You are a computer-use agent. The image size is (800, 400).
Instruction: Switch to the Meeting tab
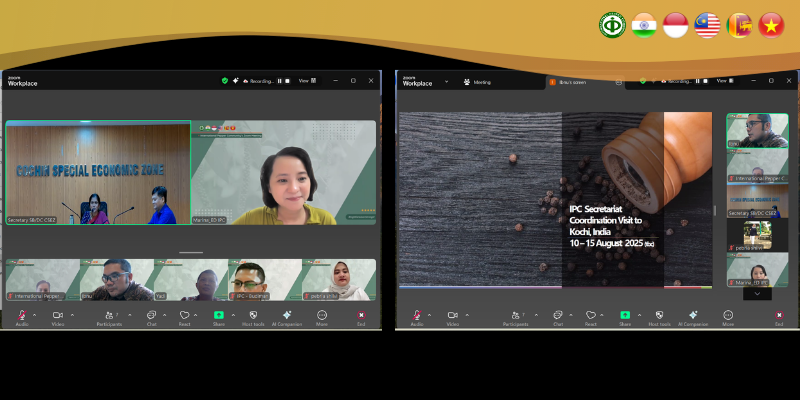click(477, 82)
